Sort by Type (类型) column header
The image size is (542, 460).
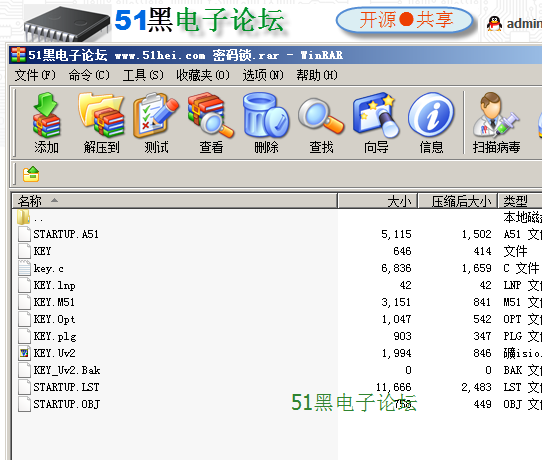520,201
